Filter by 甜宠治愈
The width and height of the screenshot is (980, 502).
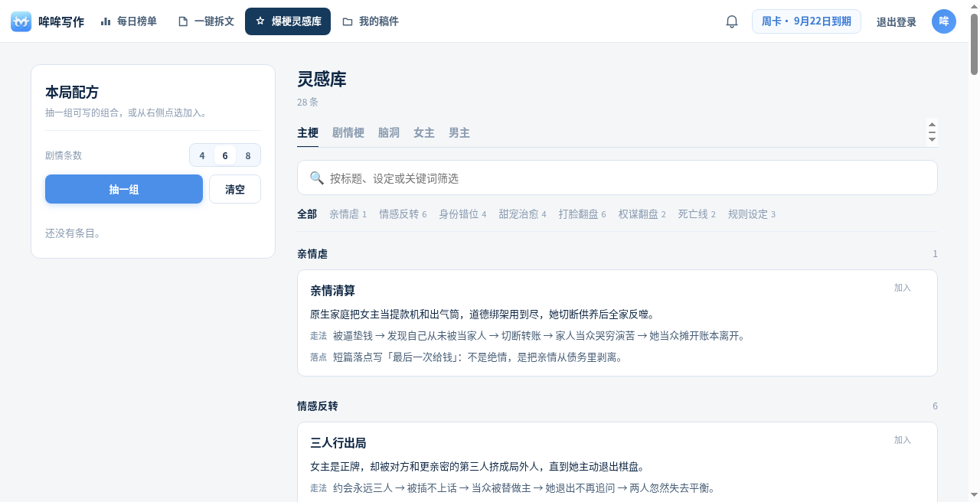point(522,214)
